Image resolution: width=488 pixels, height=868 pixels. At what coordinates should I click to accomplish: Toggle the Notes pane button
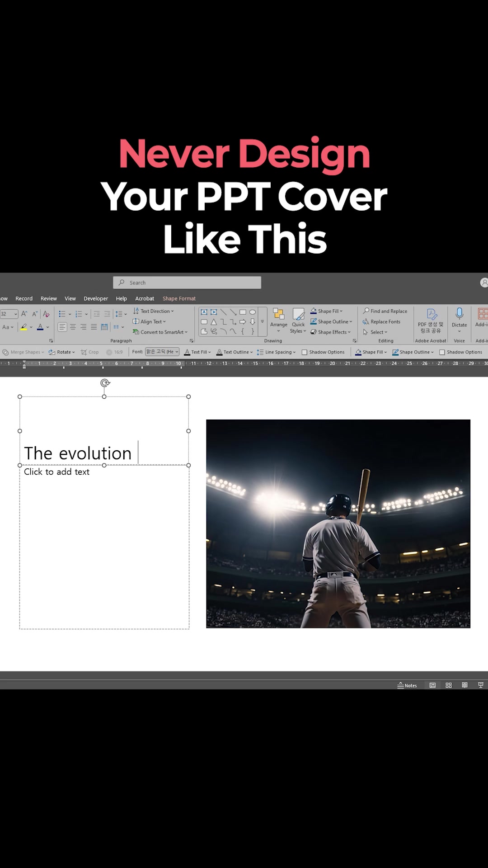(407, 685)
